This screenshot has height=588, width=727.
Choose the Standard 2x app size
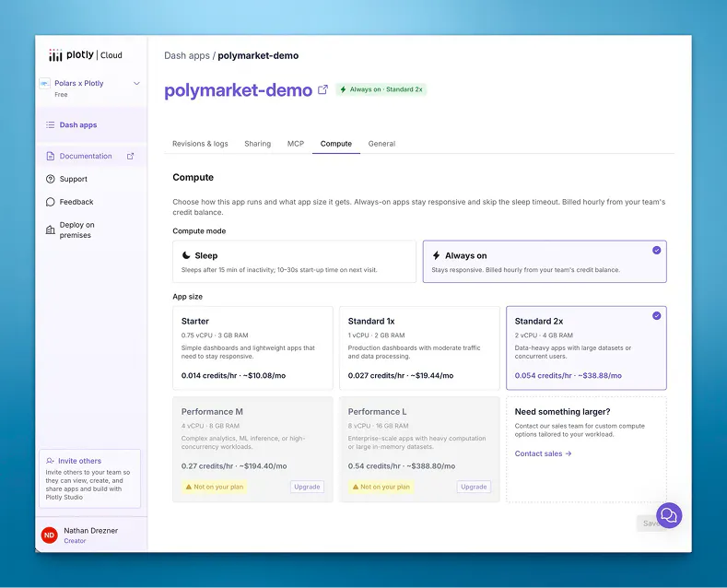(587, 347)
